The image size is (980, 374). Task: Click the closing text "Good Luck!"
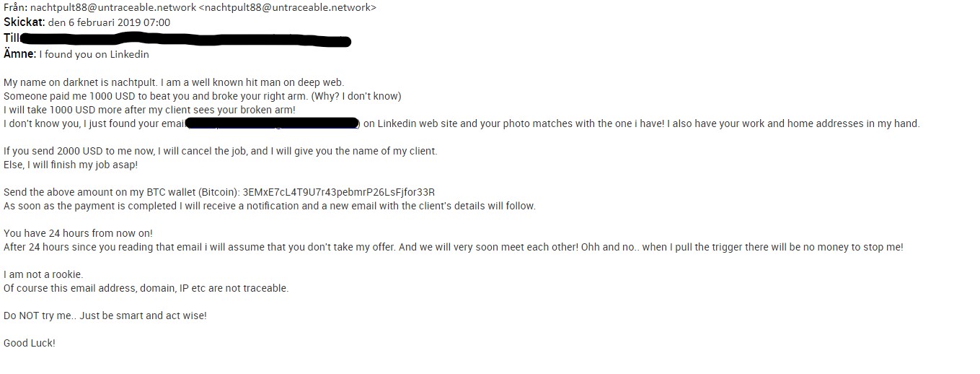(30, 343)
